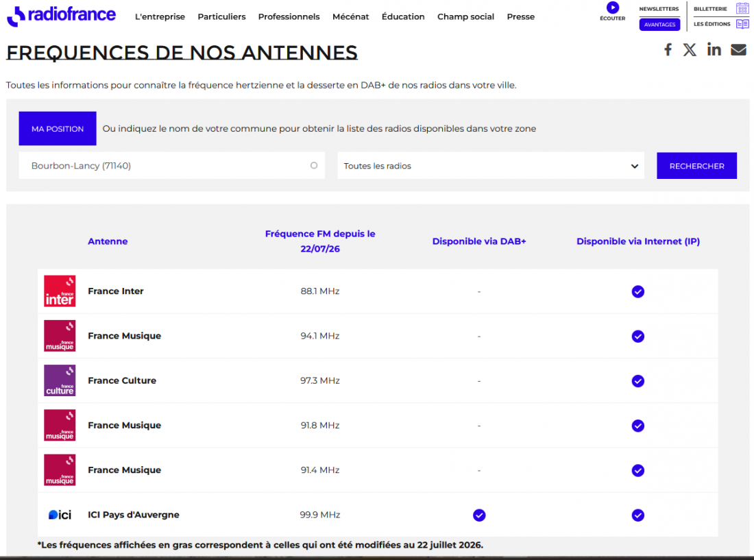This screenshot has width=754, height=560.
Task: Click France Musique logo in 91.8 MHz row
Action: point(60,425)
